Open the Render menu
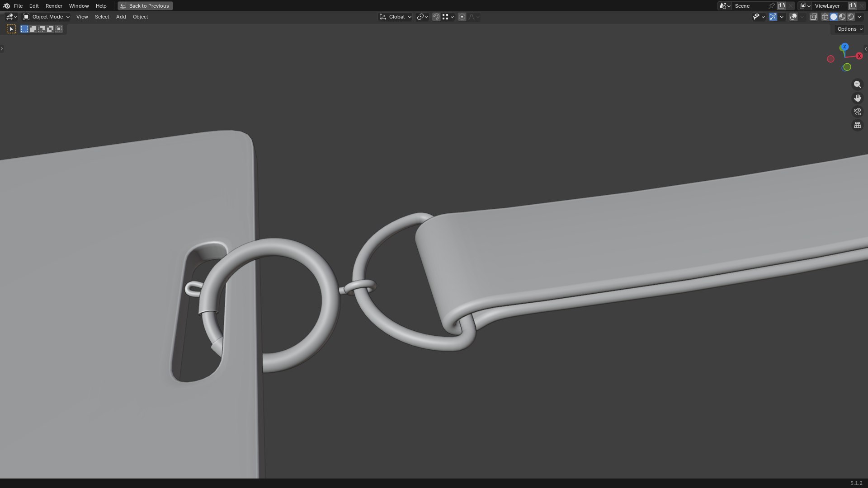Screen dimensions: 868x488 click(x=54, y=6)
